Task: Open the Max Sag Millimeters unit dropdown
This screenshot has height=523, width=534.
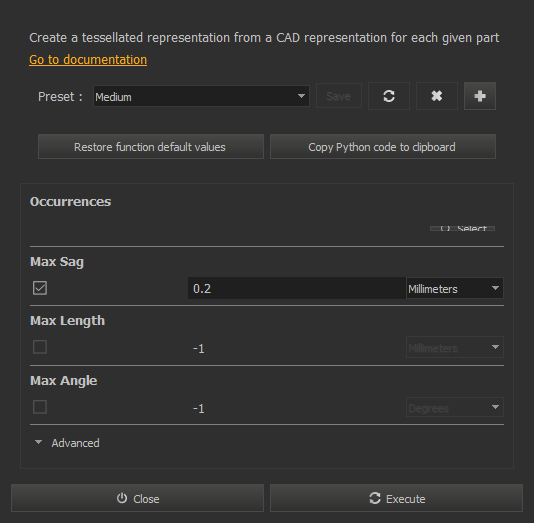Action: (455, 288)
